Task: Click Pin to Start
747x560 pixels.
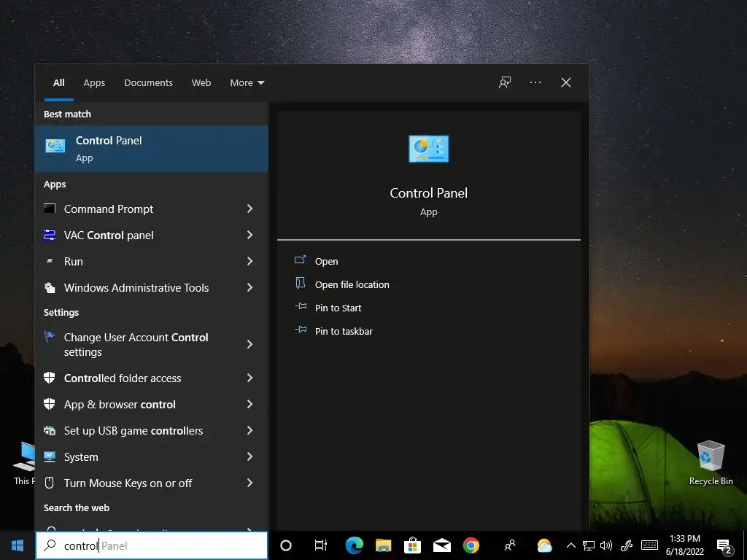Action: (x=338, y=308)
